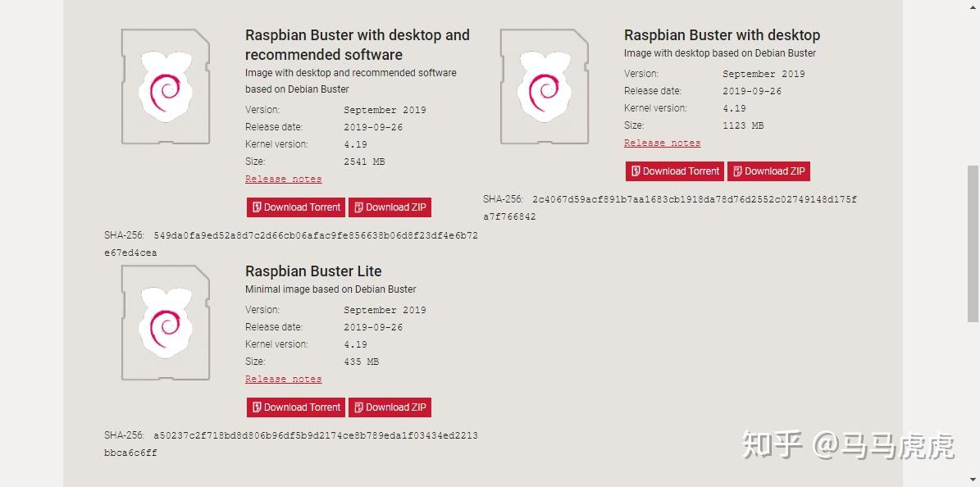
Task: Click the Raspbian Buster Lite kernel version '4.19'
Action: tap(356, 344)
